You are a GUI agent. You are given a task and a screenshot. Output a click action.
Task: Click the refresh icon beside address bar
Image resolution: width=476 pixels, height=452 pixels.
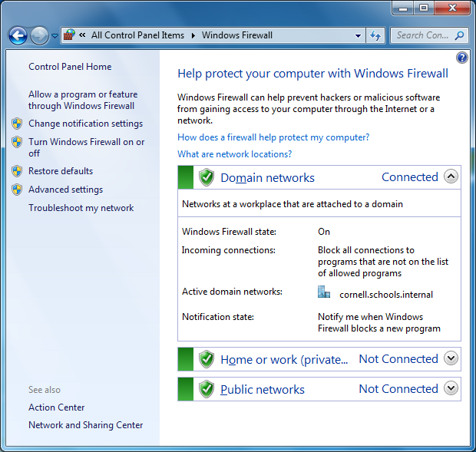(x=375, y=35)
